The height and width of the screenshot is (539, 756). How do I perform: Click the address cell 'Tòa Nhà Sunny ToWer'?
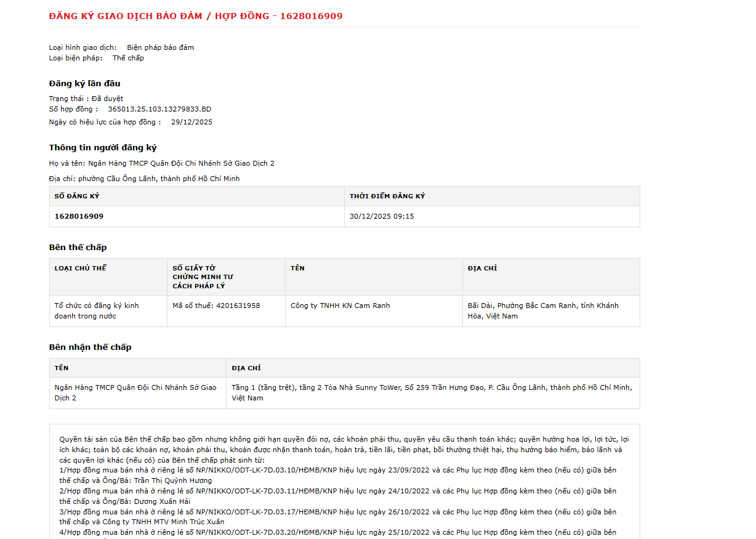[x=432, y=392]
